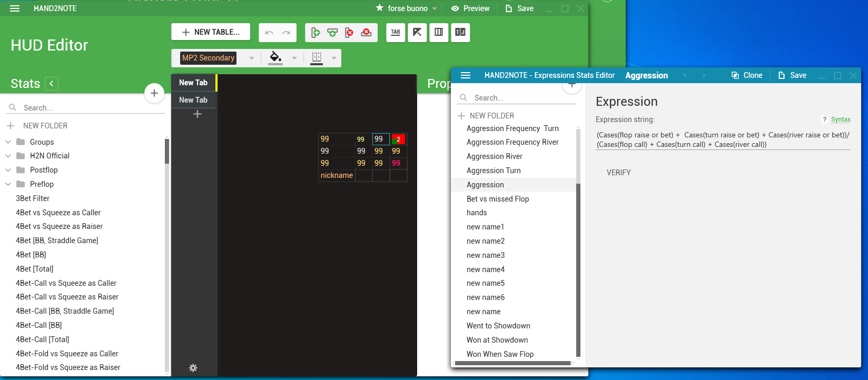Go to previous expression stat arrow
The height and width of the screenshot is (380, 868).
click(685, 75)
